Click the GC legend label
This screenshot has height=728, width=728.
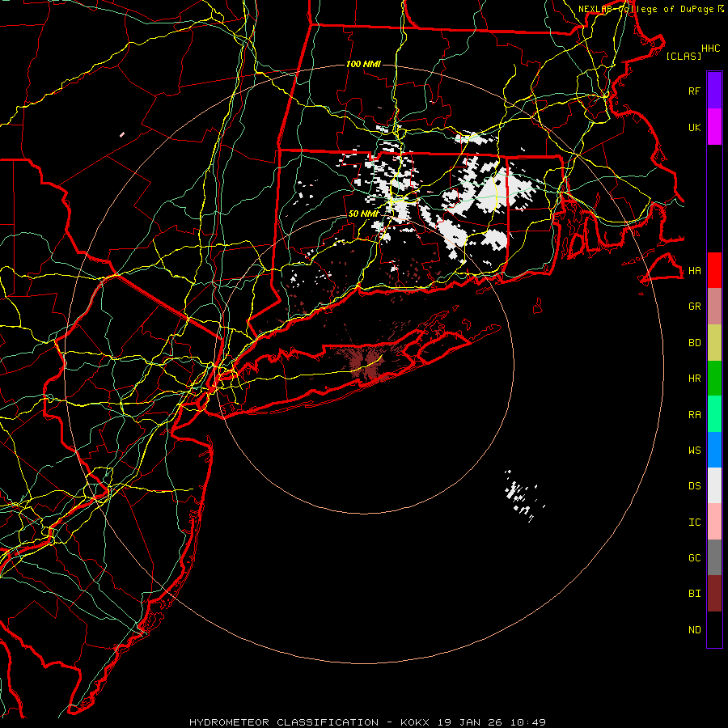[x=694, y=557]
